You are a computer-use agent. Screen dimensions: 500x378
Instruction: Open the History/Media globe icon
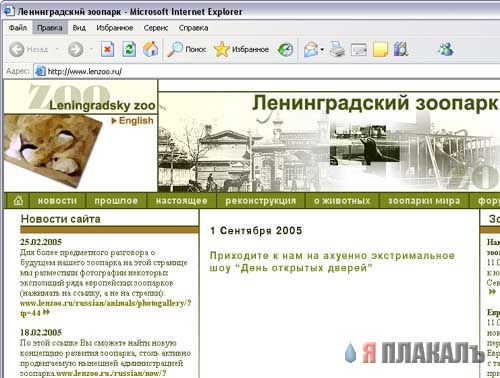(285, 50)
